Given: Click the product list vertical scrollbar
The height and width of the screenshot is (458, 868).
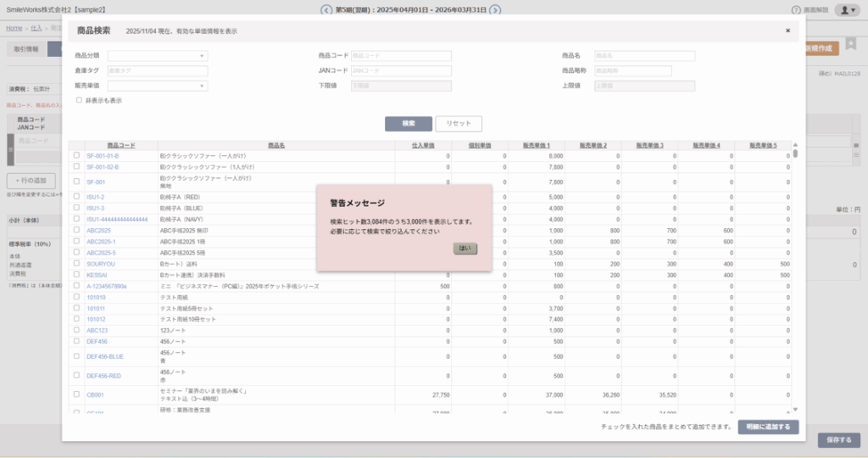Looking at the screenshot, I should 795,271.
